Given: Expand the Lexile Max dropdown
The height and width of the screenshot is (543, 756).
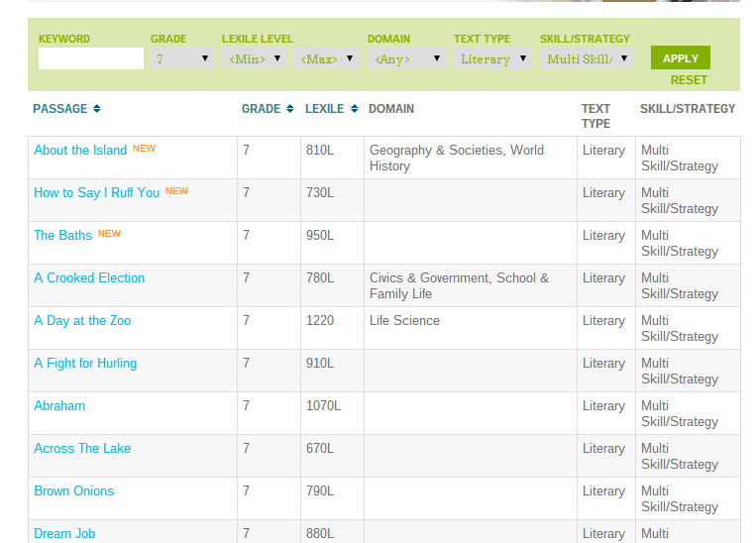Looking at the screenshot, I should click(x=326, y=58).
